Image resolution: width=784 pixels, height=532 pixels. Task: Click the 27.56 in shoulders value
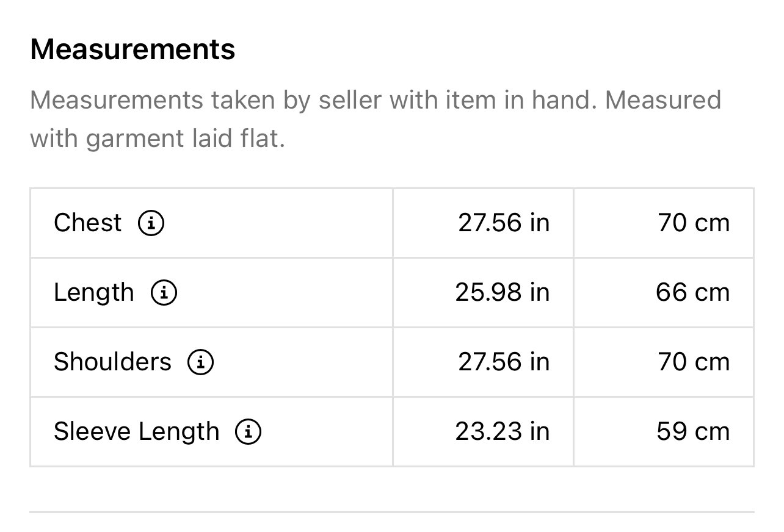point(504,362)
